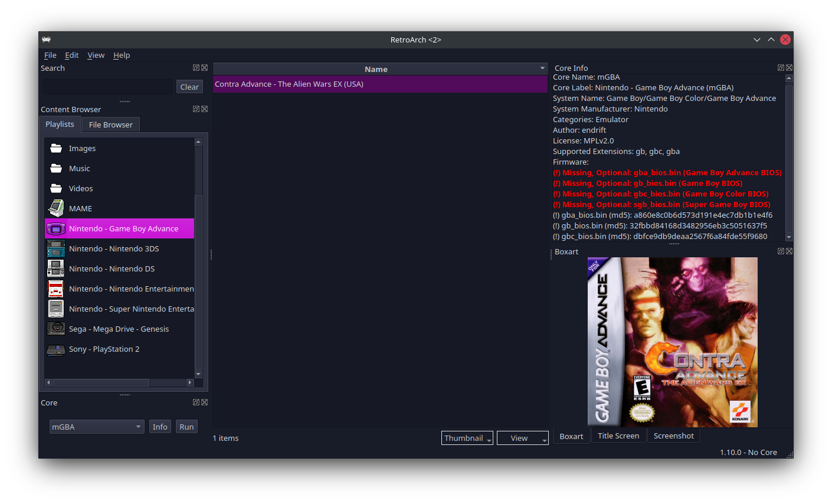This screenshot has width=832, height=504.
Task: Open the mGBA core dropdown
Action: (97, 427)
